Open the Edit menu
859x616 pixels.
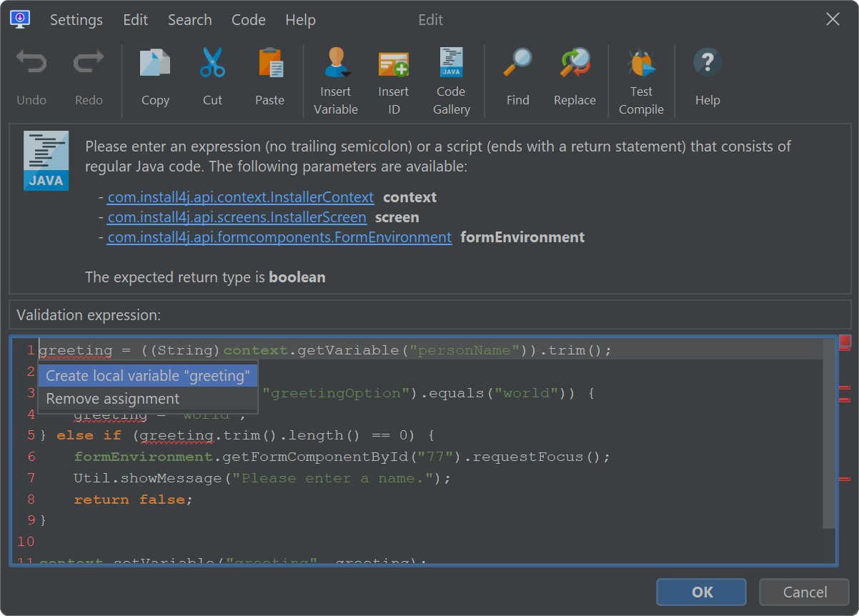coord(135,20)
